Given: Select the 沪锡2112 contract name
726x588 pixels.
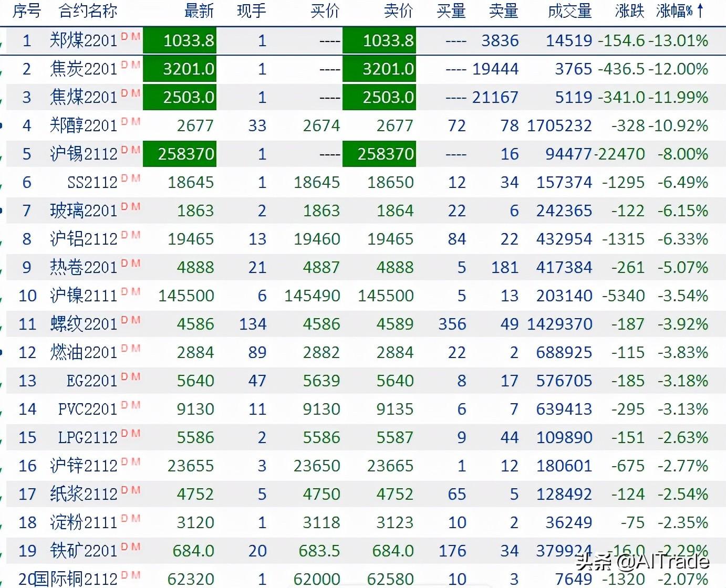Looking at the screenshot, I should 84,154.
